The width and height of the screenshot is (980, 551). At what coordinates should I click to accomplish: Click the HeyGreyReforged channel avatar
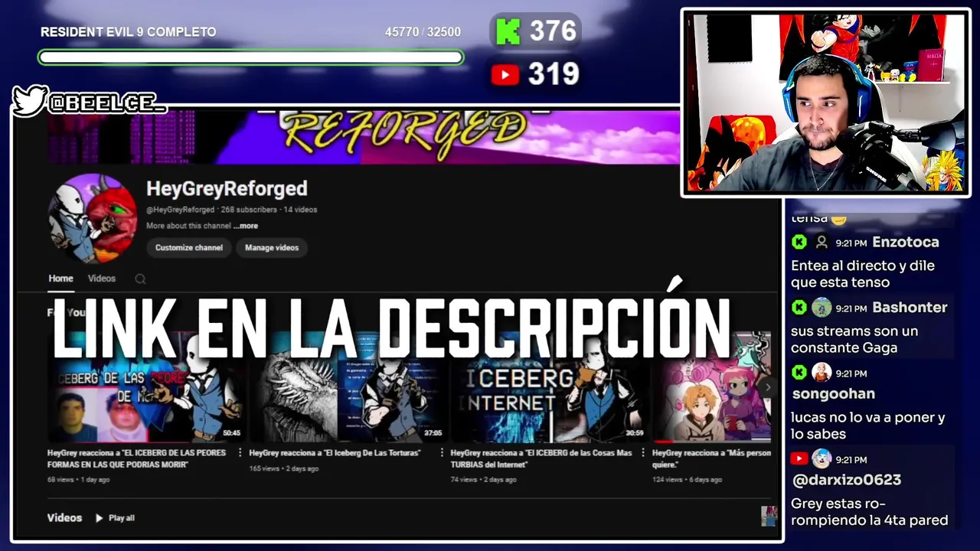93,218
